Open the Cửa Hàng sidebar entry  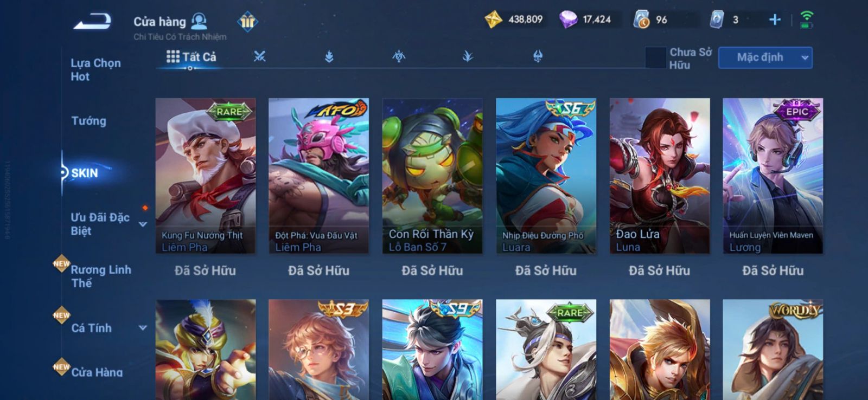pyautogui.click(x=97, y=372)
